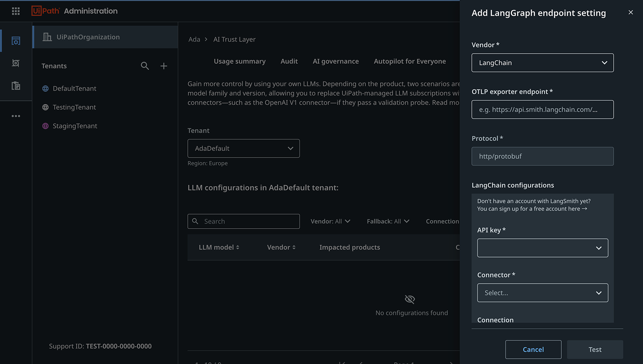
Task: Click the sort arrows on Vendor column
Action: (294, 247)
